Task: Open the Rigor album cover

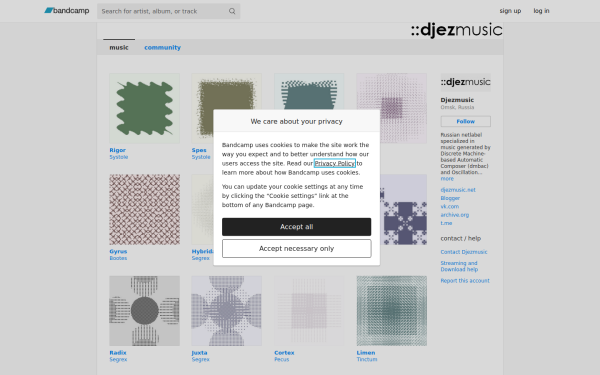Action: (144, 108)
